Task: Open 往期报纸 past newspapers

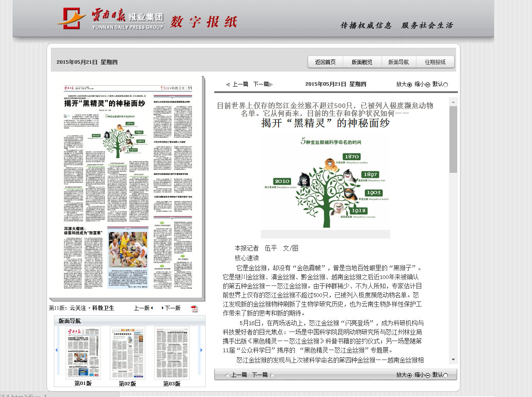Action: coord(435,62)
